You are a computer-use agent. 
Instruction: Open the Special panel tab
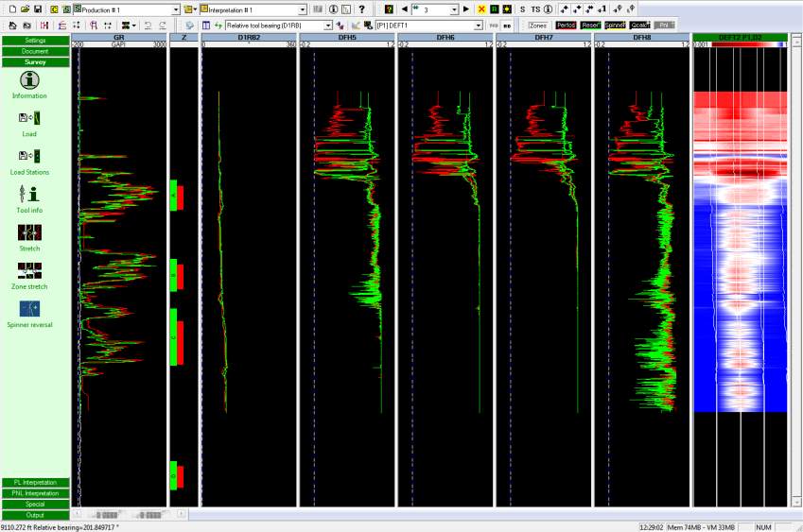(x=35, y=504)
